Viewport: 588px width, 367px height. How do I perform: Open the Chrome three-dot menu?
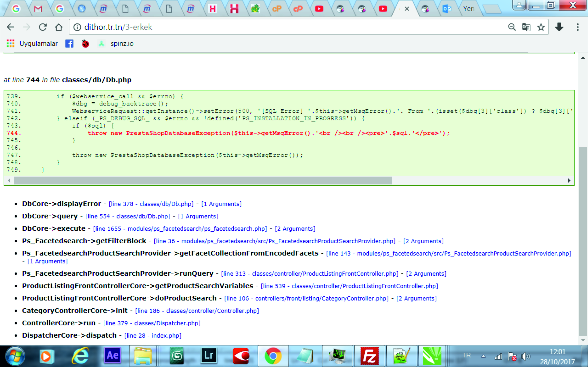[x=578, y=27]
